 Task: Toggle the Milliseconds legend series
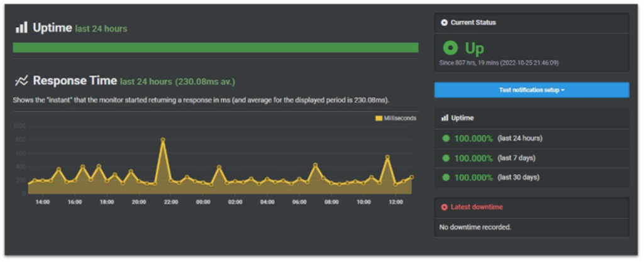396,117
